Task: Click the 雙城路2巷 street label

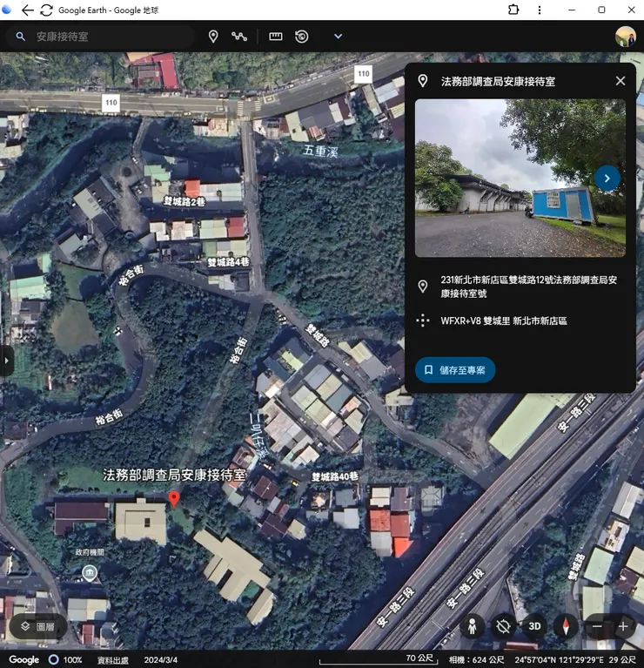Action: 184,201
